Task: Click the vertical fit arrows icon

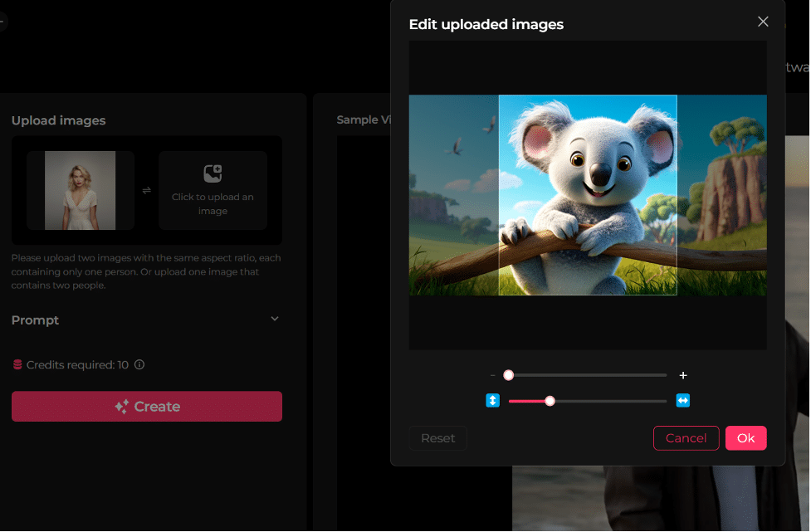Action: pos(492,400)
